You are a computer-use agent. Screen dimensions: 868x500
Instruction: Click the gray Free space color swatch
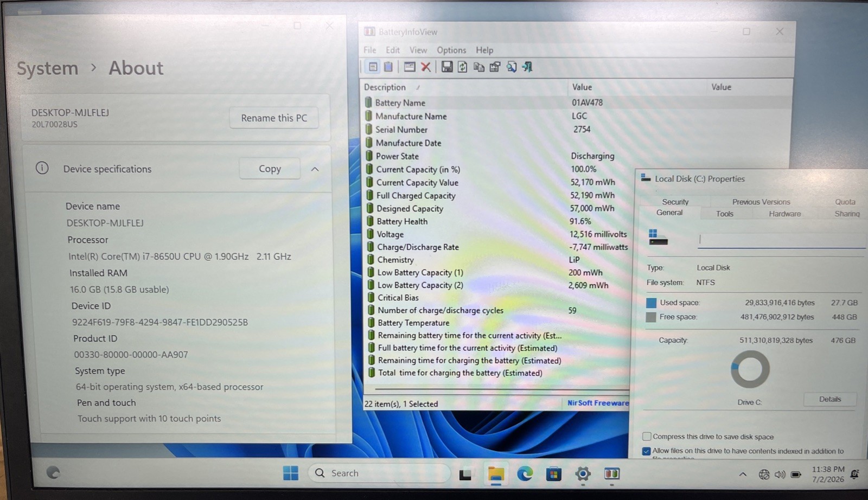point(651,317)
